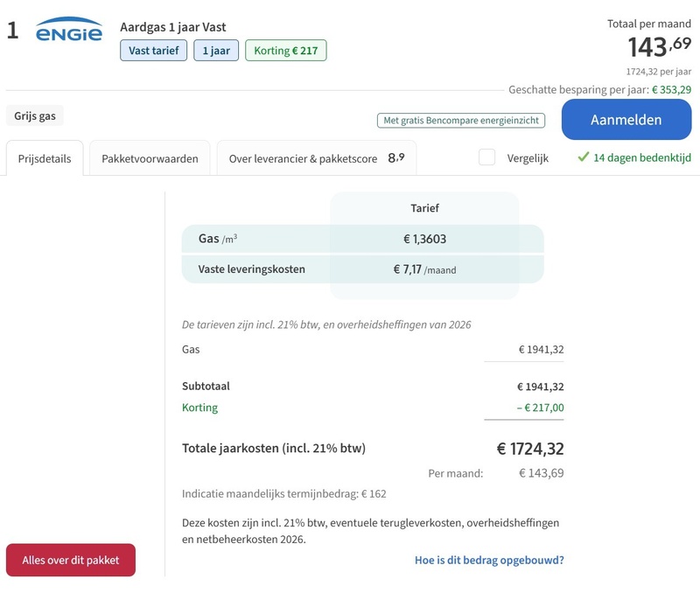The image size is (700, 593).
Task: Tick the Vergelijk checkbox
Action: click(486, 157)
